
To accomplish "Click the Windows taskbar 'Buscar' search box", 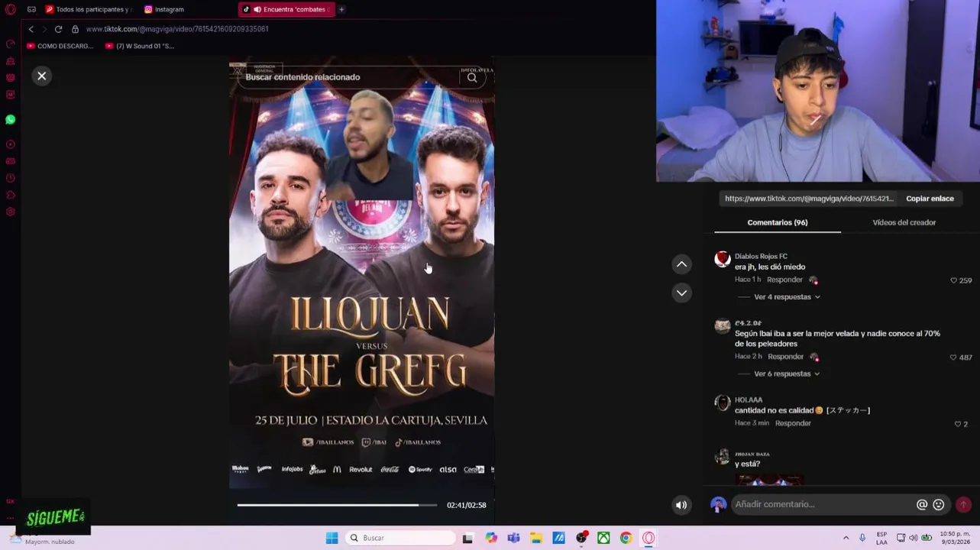I will (x=401, y=538).
